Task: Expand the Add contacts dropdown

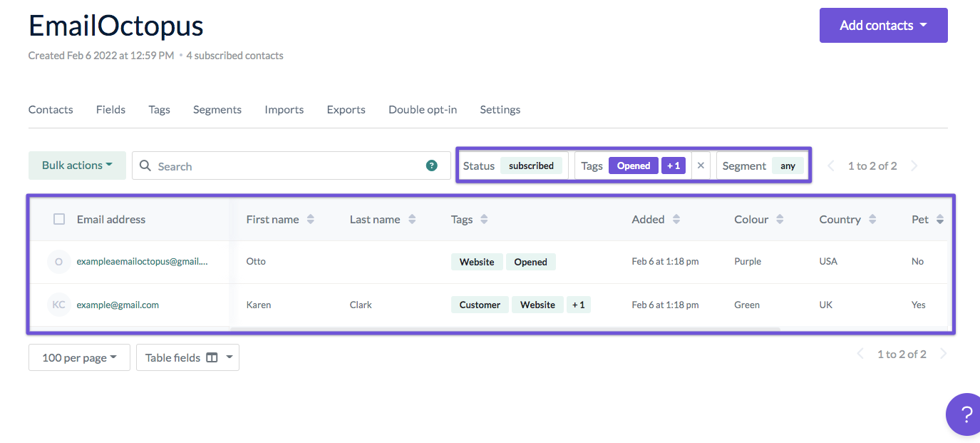Action: pos(883,24)
